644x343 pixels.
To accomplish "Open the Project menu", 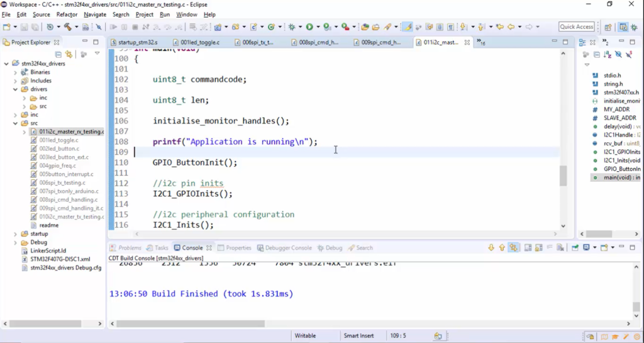I will [144, 14].
